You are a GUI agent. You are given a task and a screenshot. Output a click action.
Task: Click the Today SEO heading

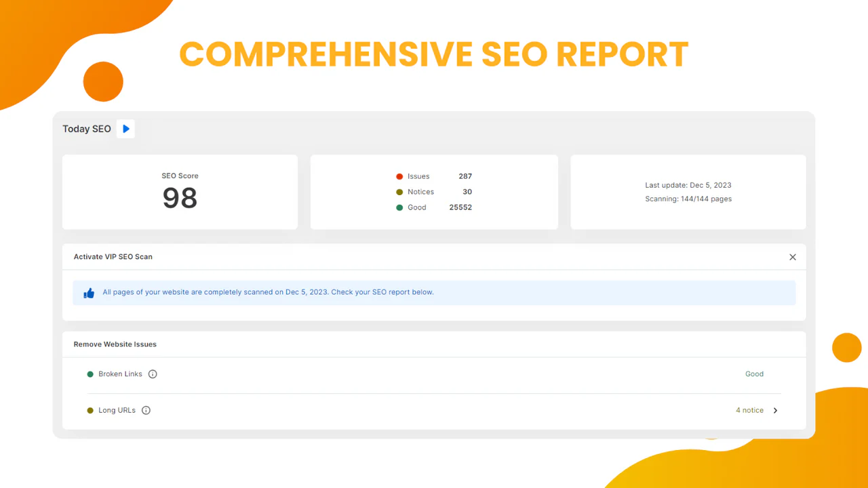click(x=87, y=129)
